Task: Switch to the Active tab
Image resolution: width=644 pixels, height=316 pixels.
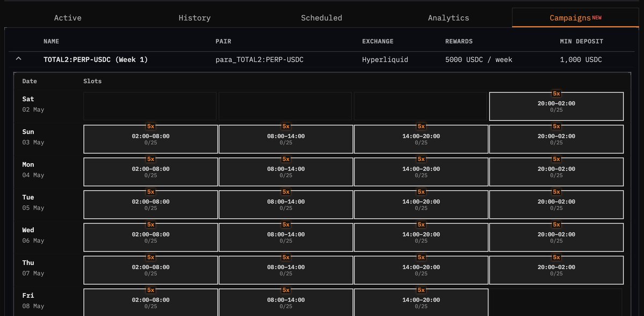Action: [68, 18]
